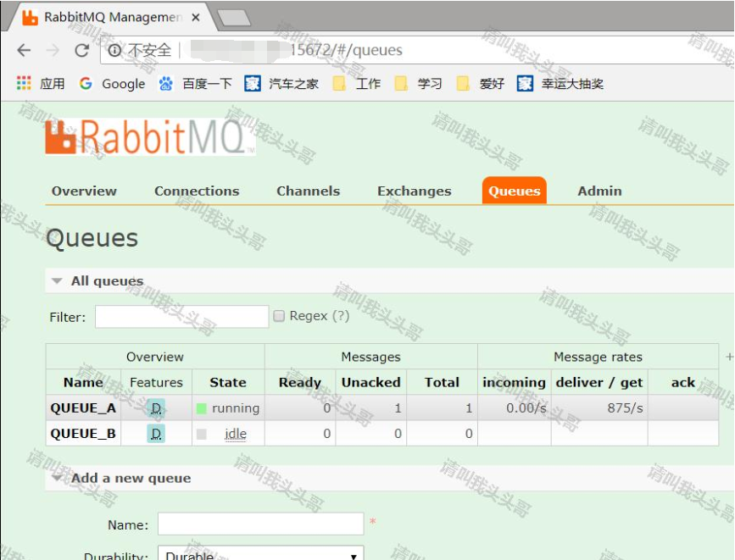Click the D durable feature badge for QUEUE_A

click(x=156, y=408)
